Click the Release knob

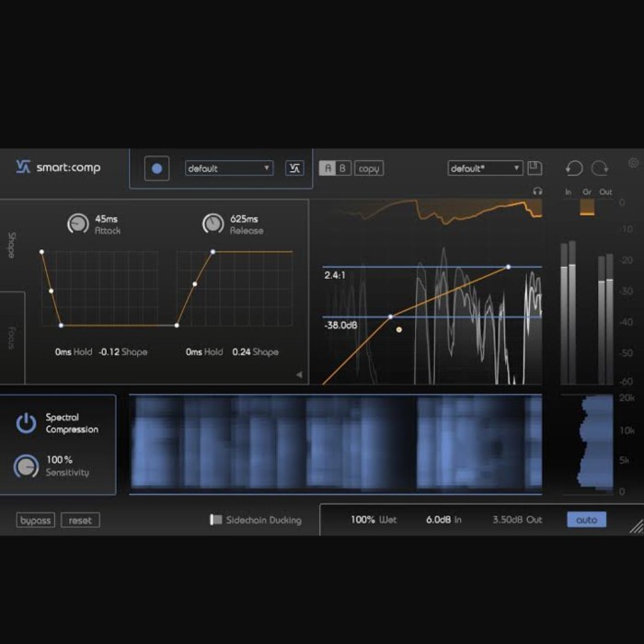coord(213,224)
